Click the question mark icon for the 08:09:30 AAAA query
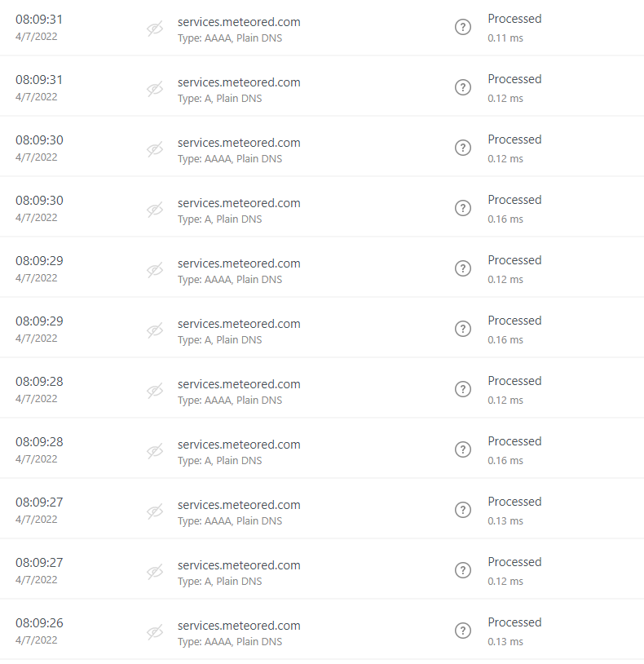 (463, 148)
